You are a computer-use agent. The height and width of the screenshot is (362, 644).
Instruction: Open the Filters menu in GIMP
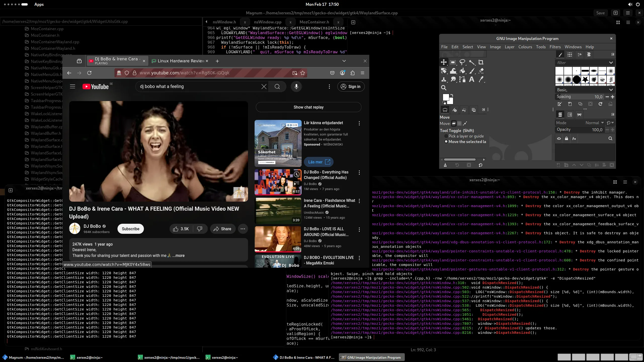tap(555, 47)
